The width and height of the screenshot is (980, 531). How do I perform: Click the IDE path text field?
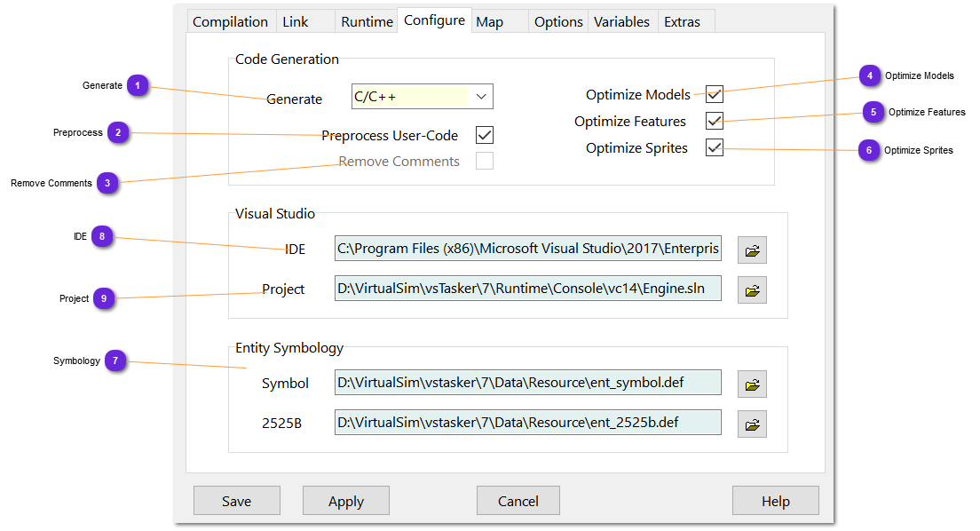coord(527,250)
